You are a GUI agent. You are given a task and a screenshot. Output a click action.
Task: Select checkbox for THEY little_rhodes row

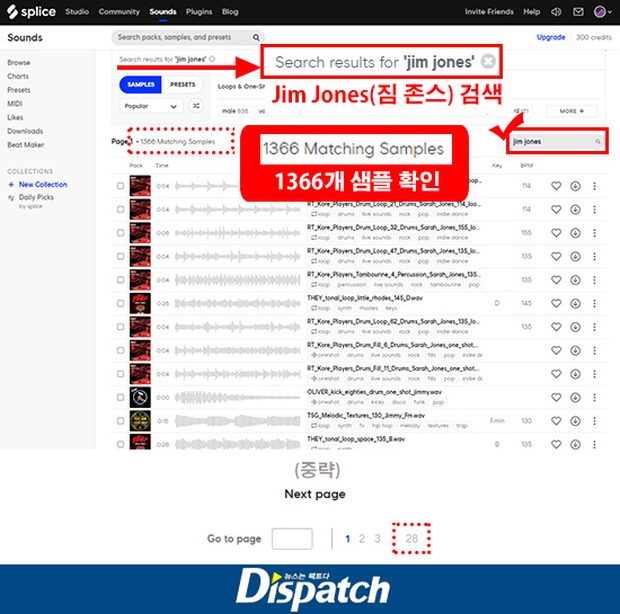coord(121,303)
